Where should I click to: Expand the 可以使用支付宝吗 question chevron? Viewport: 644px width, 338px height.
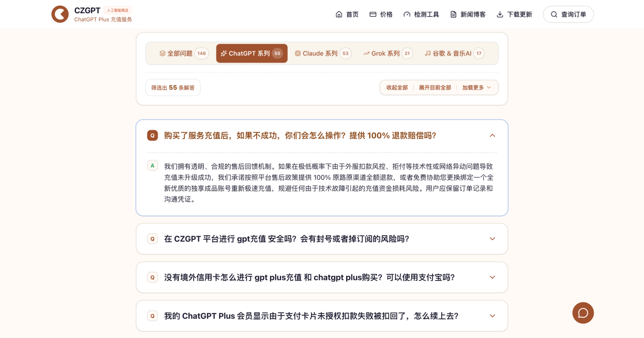492,277
